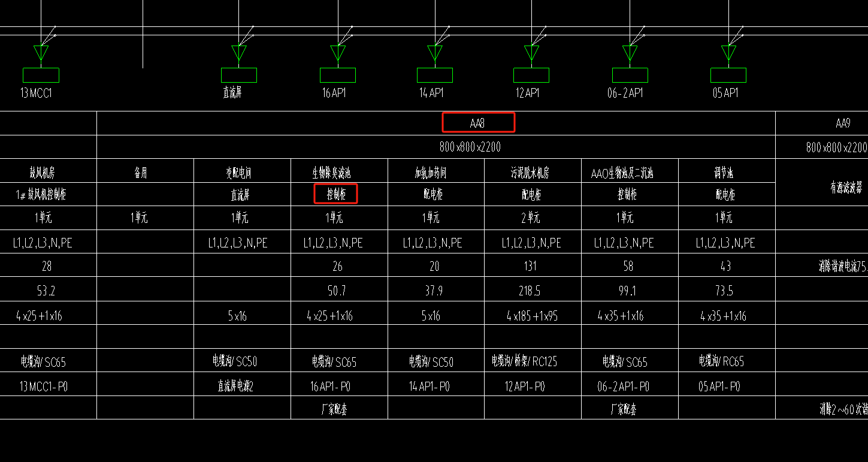Click the 16AP1 feeder label
The width and height of the screenshot is (868, 462).
click(334, 93)
